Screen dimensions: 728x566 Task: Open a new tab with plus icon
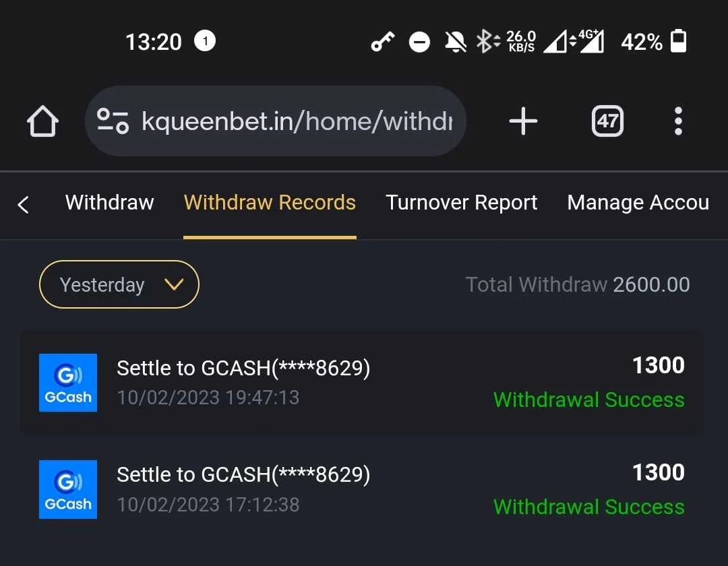click(x=523, y=121)
